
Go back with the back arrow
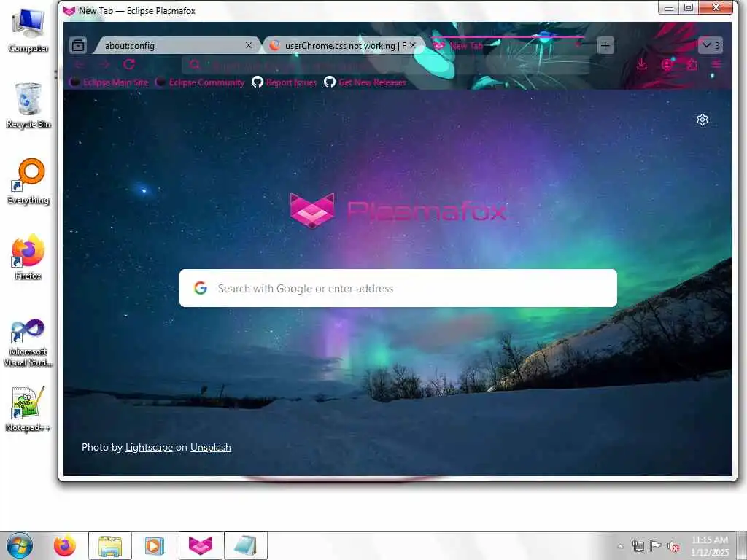[x=80, y=64]
